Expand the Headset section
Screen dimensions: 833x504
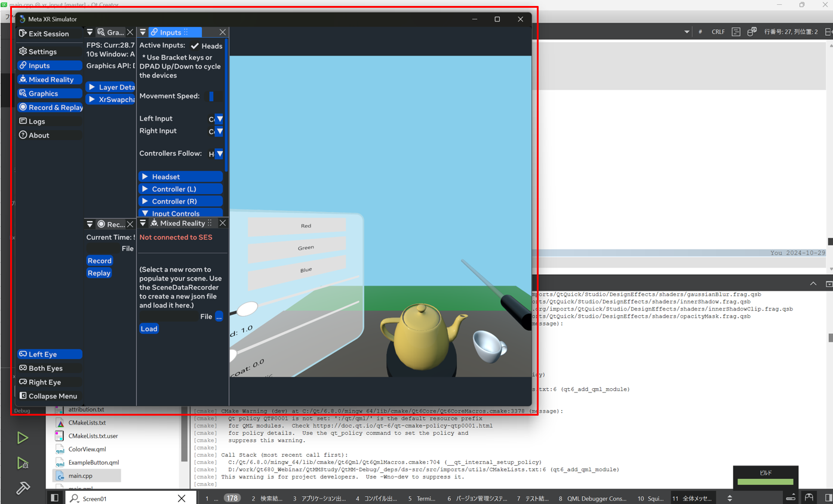click(x=180, y=177)
